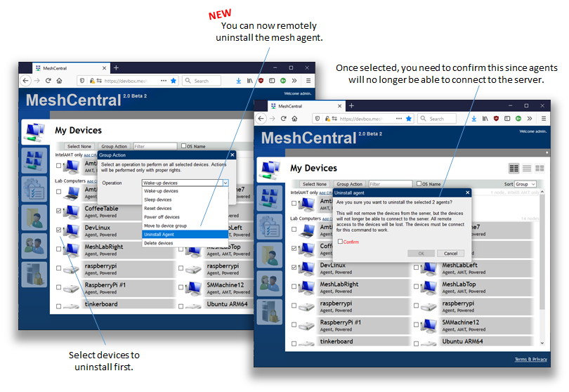The width and height of the screenshot is (569, 392).
Task: Click Search box in right browser toolbar
Action: (x=437, y=119)
